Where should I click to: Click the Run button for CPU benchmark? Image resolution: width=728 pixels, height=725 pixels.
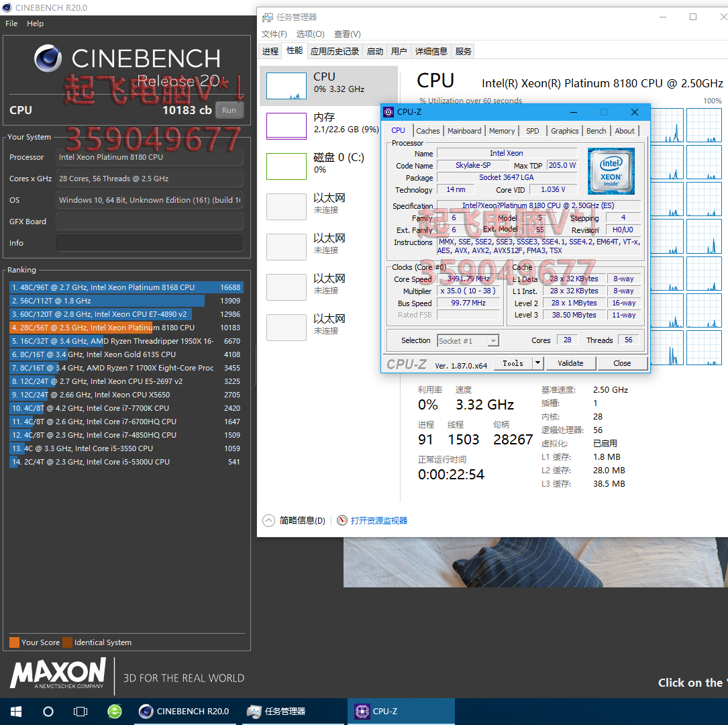click(x=229, y=110)
